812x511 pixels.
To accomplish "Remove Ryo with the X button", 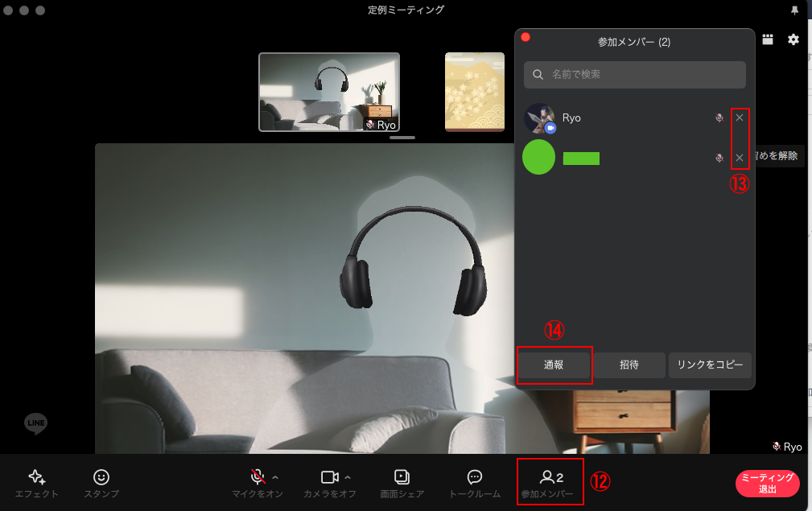I will [x=739, y=117].
